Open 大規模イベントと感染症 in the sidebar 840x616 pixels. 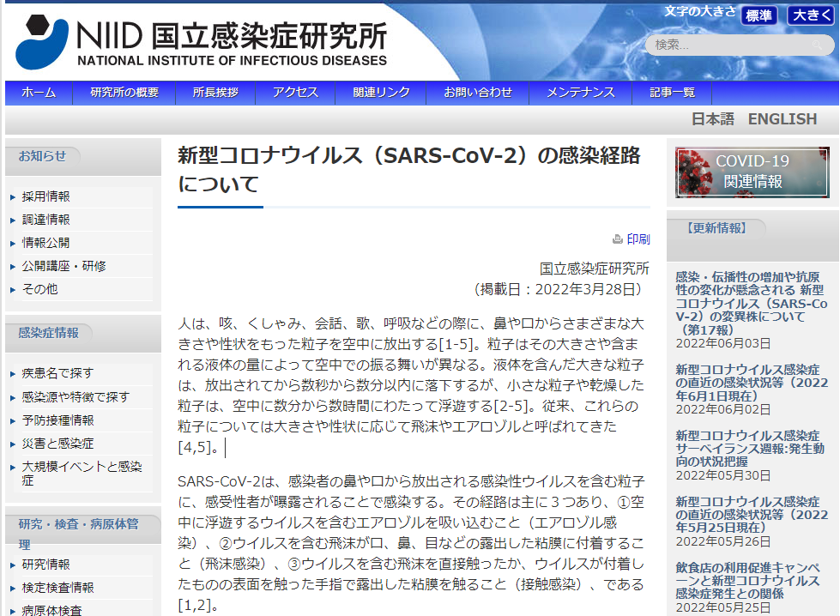(x=82, y=474)
